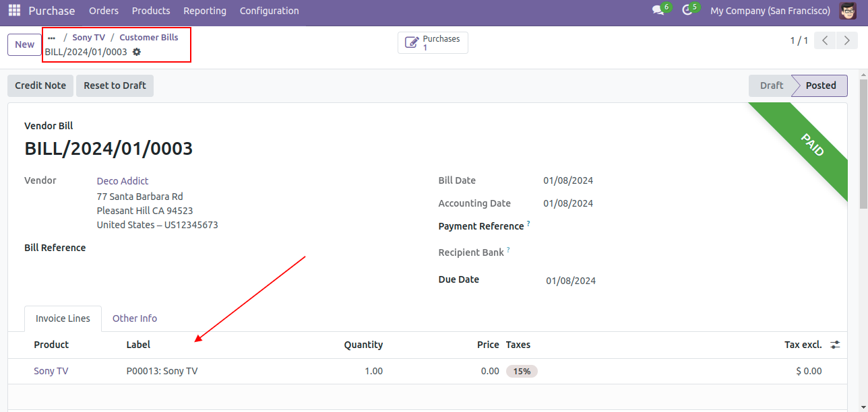
Task: Open the Sony TV product link
Action: click(51, 371)
